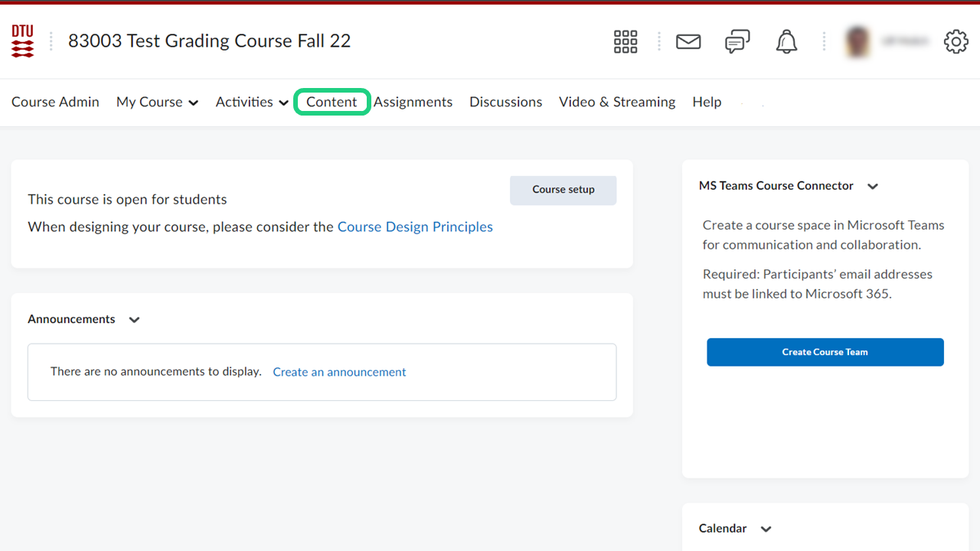
Task: Expand the Announcements widget chevron
Action: click(135, 320)
